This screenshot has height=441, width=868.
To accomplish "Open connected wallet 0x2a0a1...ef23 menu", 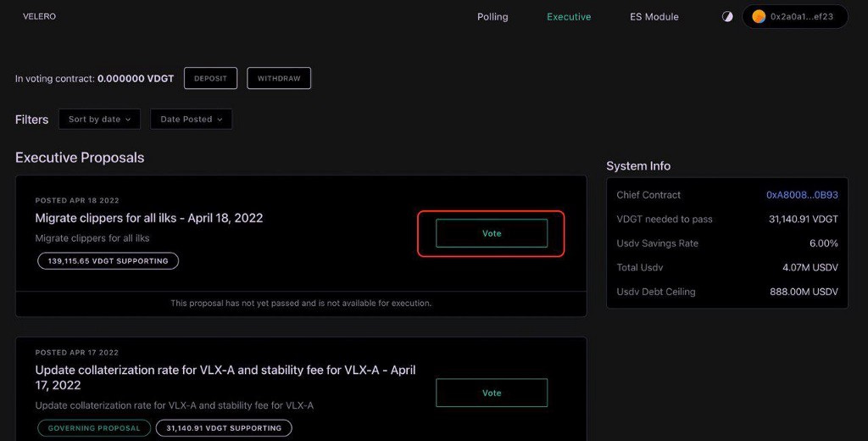I will pos(801,17).
